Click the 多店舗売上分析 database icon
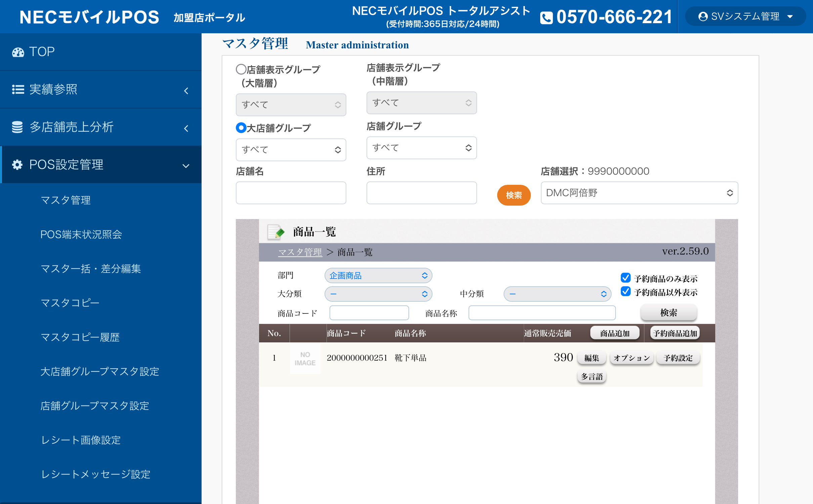 (17, 127)
